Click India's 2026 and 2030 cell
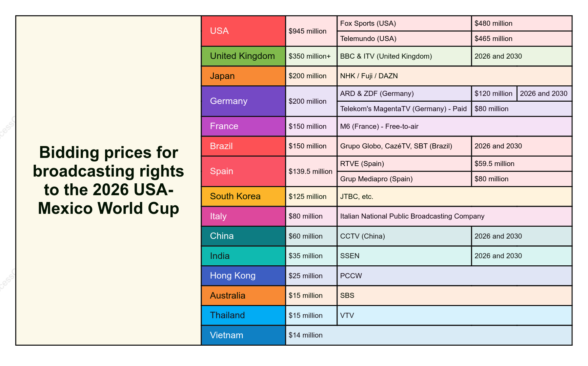The height and width of the screenshot is (366, 588). [522, 256]
